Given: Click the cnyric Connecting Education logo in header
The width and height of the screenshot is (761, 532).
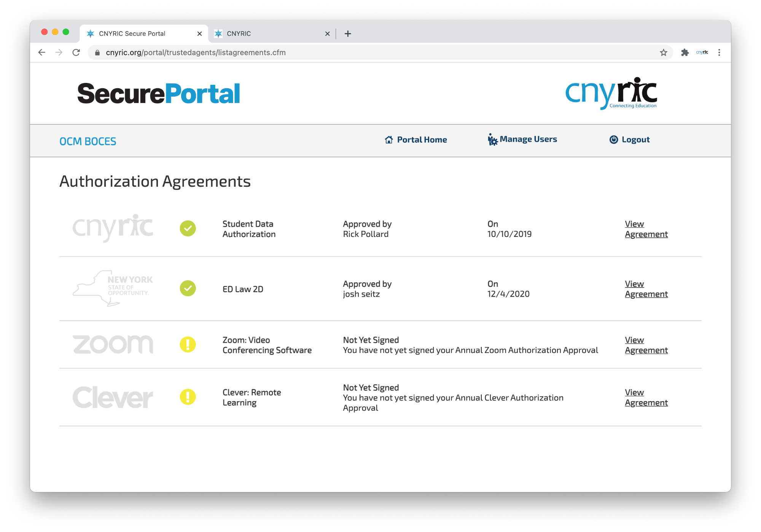Looking at the screenshot, I should (611, 94).
